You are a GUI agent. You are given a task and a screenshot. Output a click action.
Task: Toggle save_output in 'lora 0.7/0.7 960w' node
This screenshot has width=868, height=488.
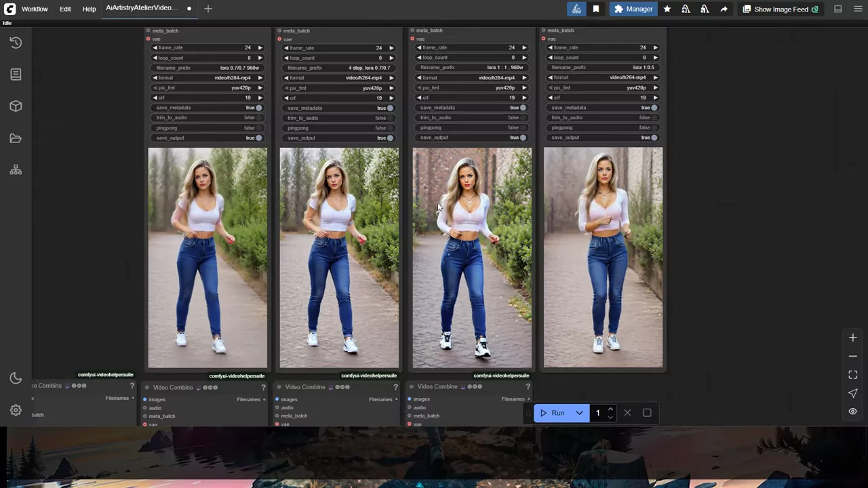coord(208,138)
